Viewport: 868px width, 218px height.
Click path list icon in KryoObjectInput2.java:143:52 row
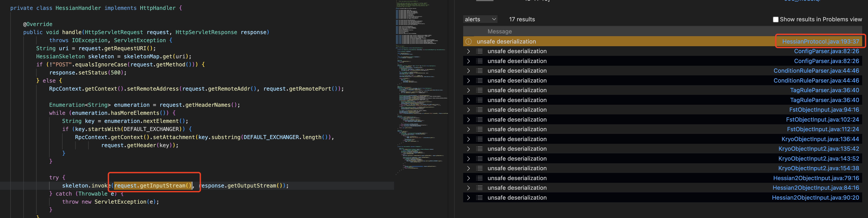[x=480, y=159]
